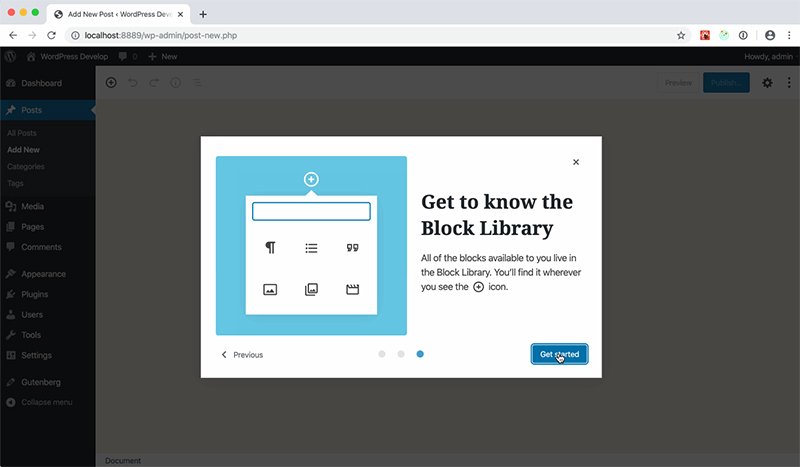Open the Users menu
Viewport: 800px width, 467px height.
(x=47, y=315)
